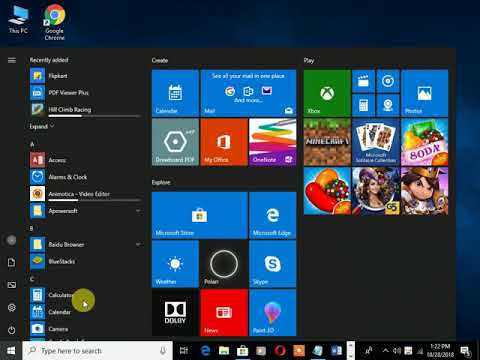The width and height of the screenshot is (480, 360).
Task: Open the My Office tile
Action: (x=224, y=142)
